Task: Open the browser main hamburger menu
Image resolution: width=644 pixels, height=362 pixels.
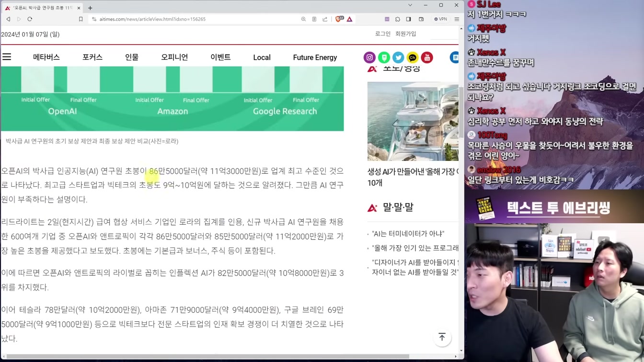Action: coord(457,19)
